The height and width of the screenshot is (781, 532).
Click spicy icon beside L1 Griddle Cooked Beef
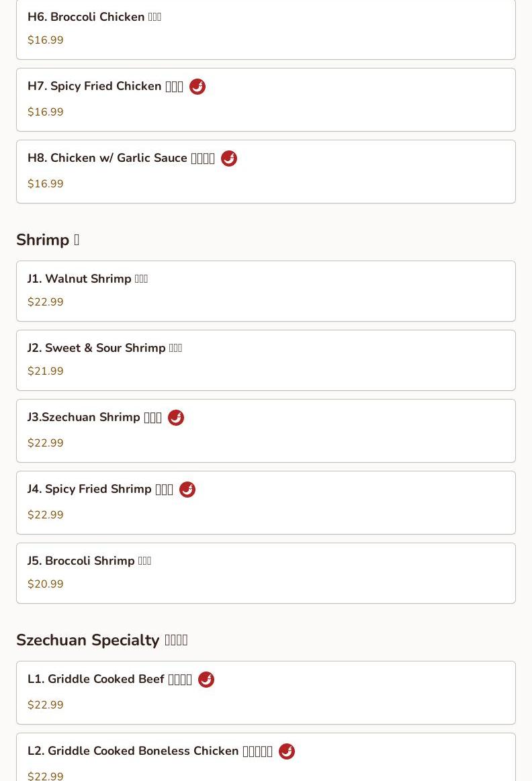pyautogui.click(x=206, y=680)
